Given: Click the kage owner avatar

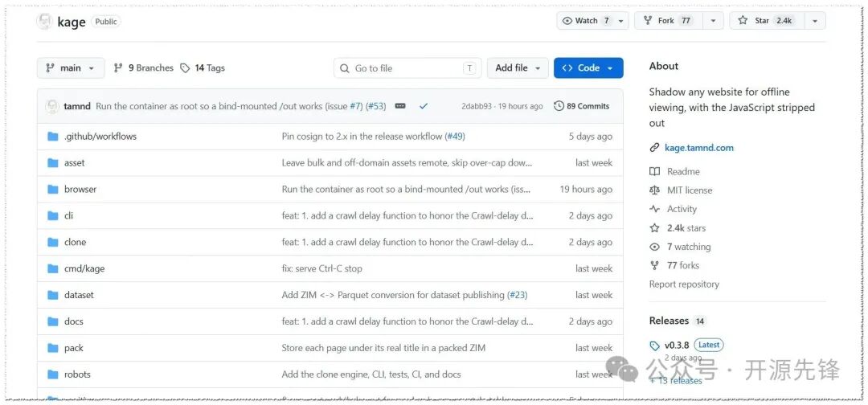Looking at the screenshot, I should [44, 22].
